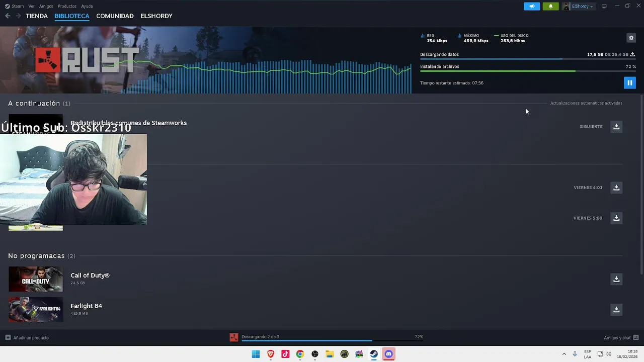Open File Explorer from taskbar
This screenshot has height=362, width=644.
(x=330, y=354)
